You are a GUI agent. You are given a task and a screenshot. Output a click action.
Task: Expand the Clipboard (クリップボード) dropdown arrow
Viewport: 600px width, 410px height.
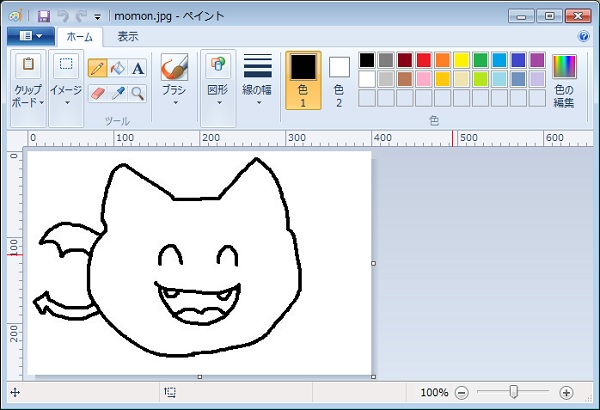coord(42,103)
